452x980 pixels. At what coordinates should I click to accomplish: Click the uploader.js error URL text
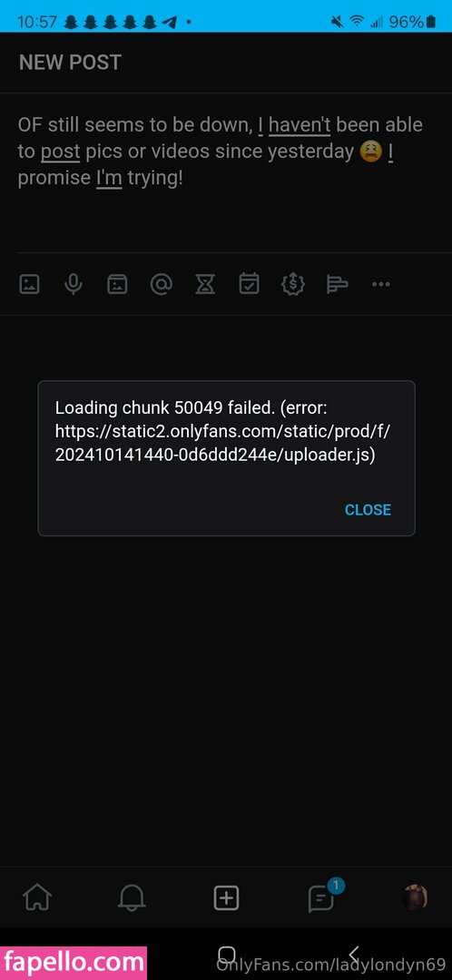[225, 443]
